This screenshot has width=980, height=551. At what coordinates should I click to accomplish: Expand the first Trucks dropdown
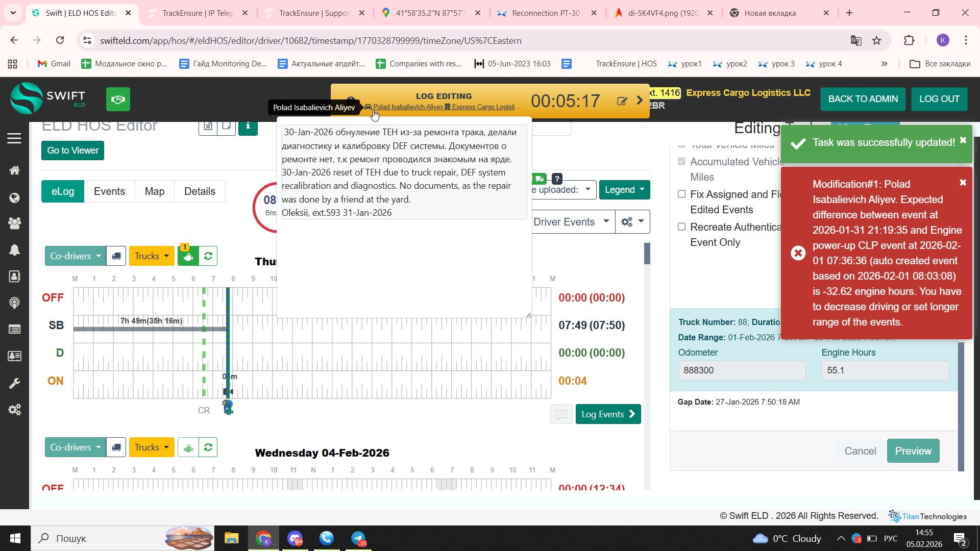(x=151, y=256)
